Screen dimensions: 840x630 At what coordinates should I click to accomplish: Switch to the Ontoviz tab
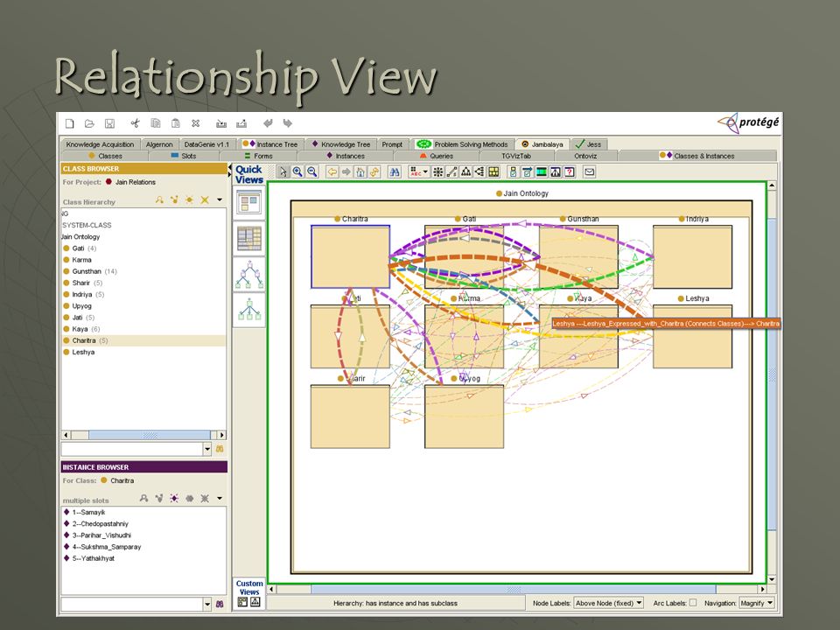point(585,156)
